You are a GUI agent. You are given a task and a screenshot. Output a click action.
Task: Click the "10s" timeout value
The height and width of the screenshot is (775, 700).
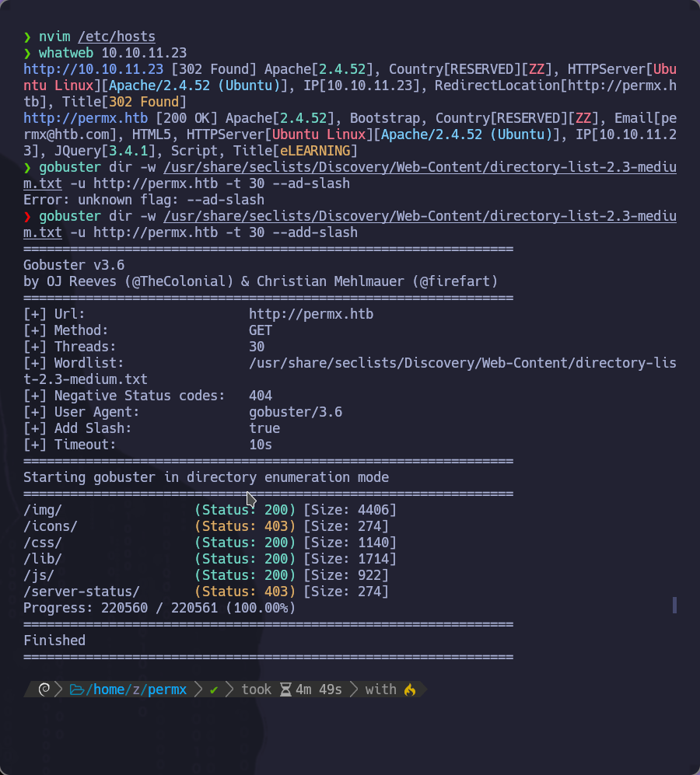click(x=261, y=445)
